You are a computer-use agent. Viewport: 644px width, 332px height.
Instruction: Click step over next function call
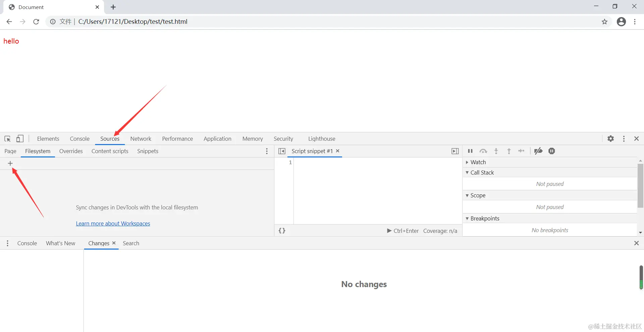483,151
